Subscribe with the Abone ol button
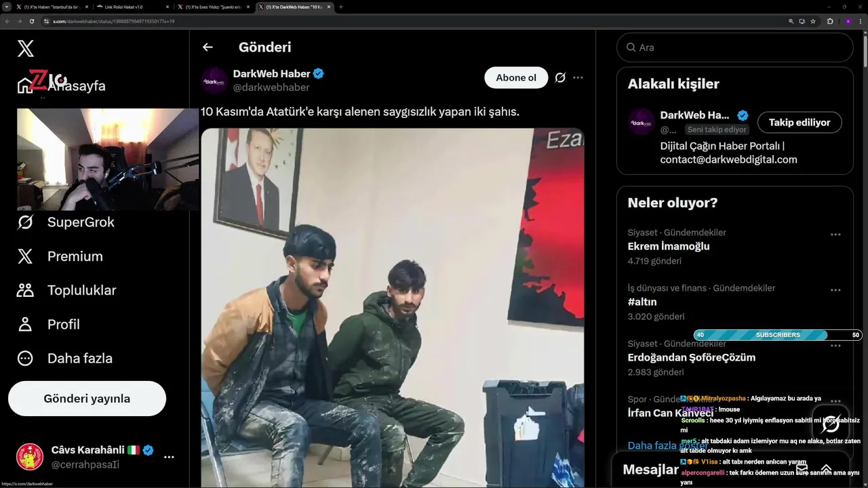 [x=516, y=77]
